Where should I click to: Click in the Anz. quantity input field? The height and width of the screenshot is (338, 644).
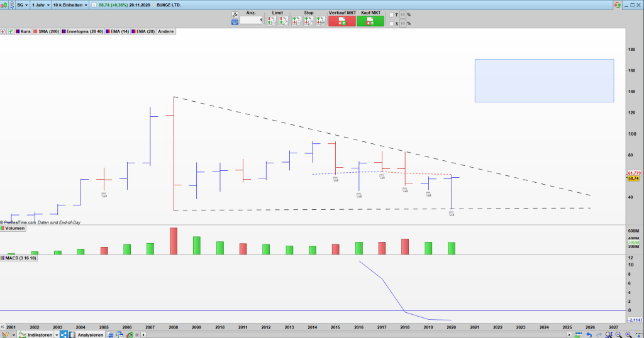(252, 21)
